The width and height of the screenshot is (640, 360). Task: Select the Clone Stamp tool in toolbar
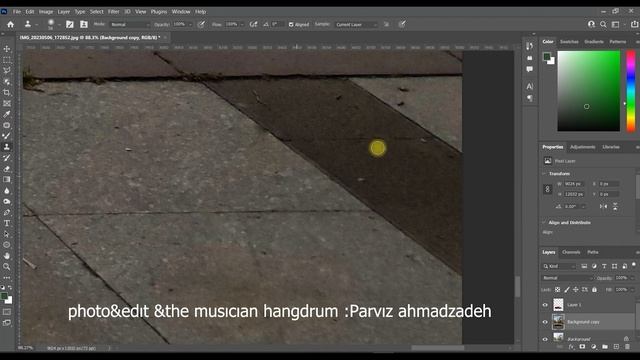point(7,147)
